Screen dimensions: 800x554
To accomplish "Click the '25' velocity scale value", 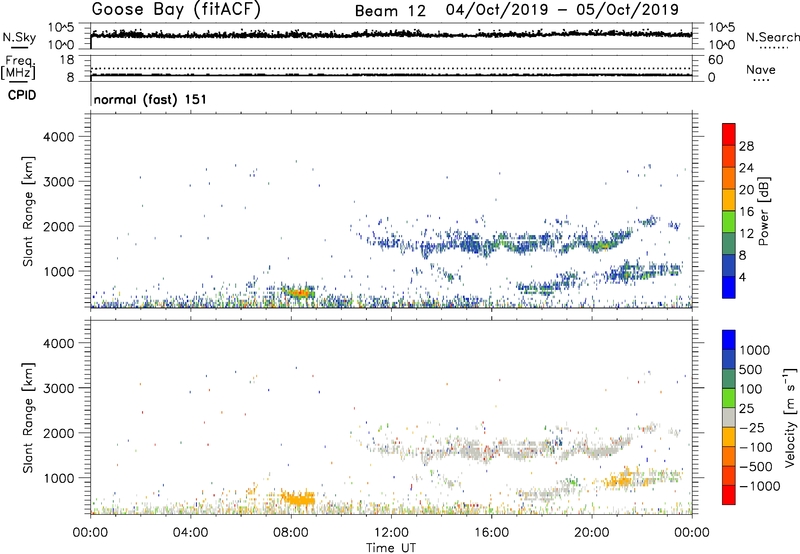I will coord(747,409).
